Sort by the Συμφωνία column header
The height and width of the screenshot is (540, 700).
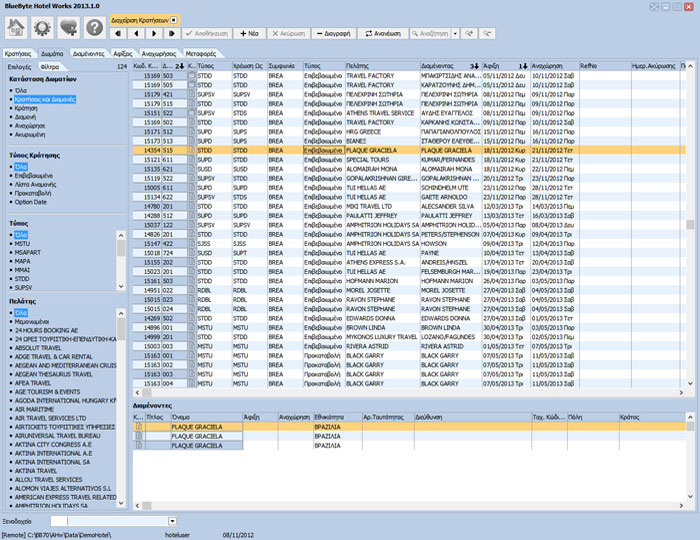tap(285, 66)
